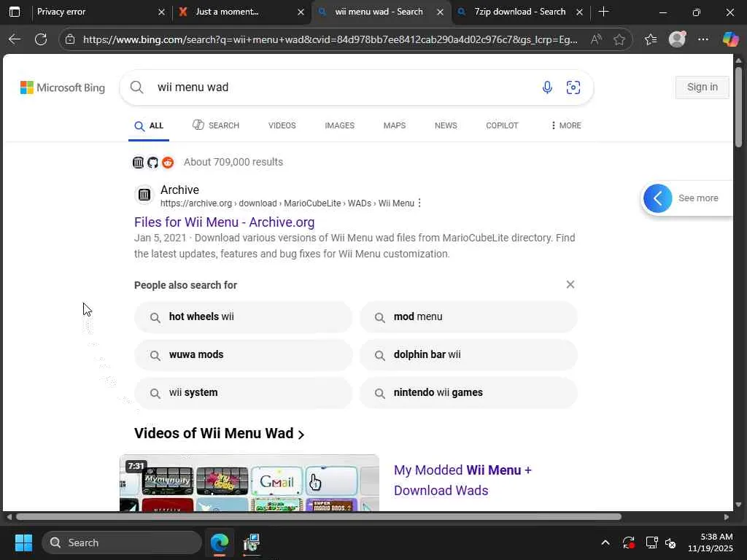The height and width of the screenshot is (560, 747).
Task: Search suggestion mod menu
Action: click(x=468, y=316)
